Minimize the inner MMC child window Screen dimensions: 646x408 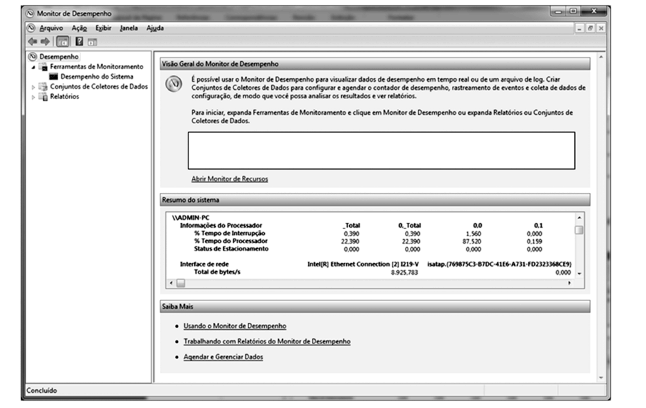tap(580, 28)
